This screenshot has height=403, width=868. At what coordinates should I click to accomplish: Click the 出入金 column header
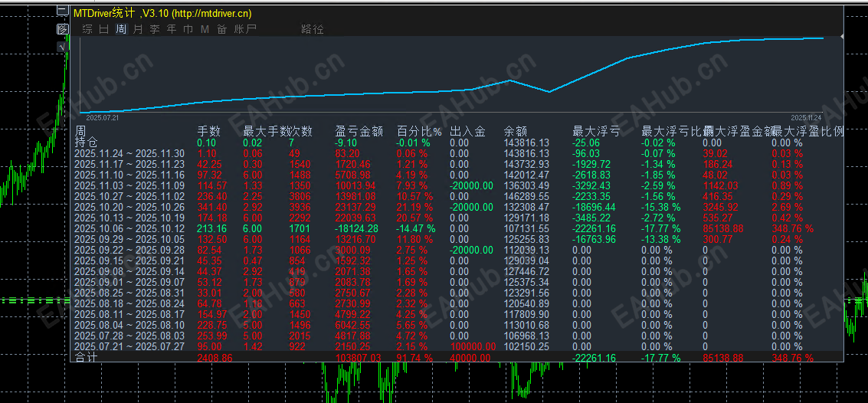467,132
